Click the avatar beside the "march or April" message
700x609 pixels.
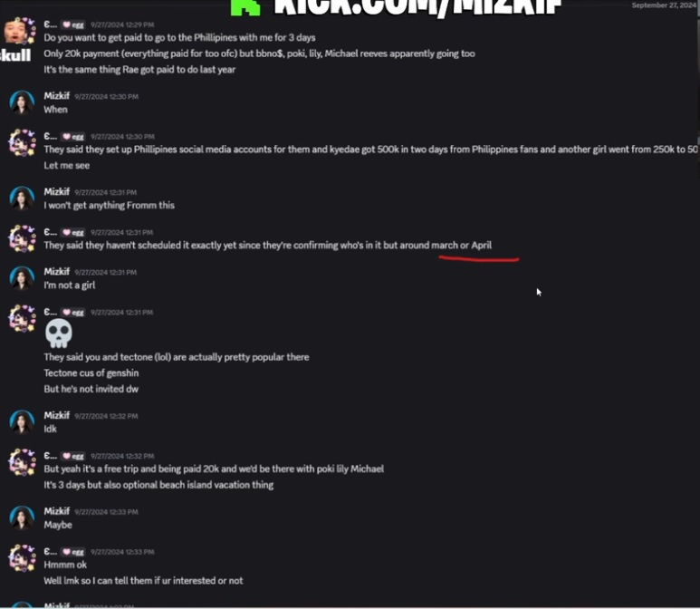click(x=22, y=238)
